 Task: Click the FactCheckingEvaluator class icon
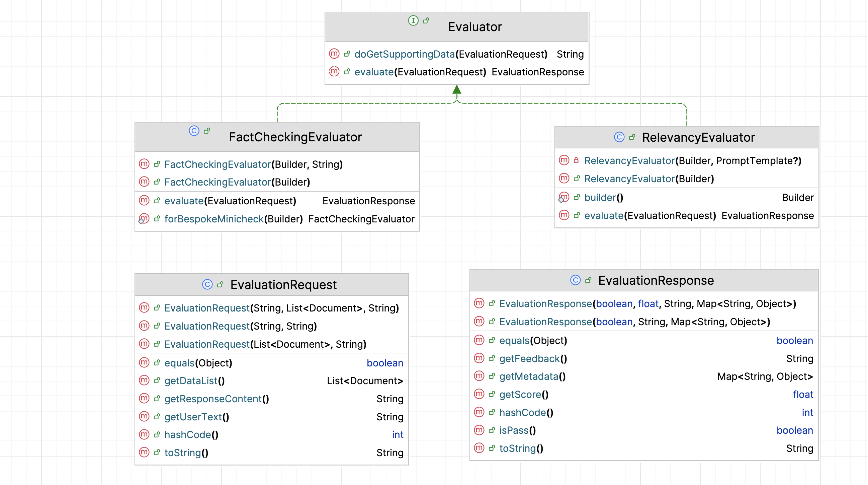pos(194,131)
